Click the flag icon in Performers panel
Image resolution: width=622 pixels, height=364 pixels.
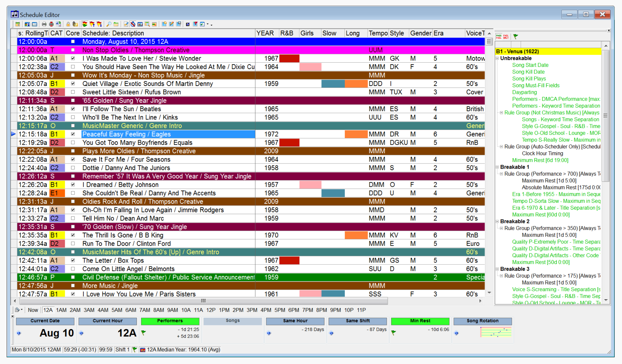click(x=144, y=332)
